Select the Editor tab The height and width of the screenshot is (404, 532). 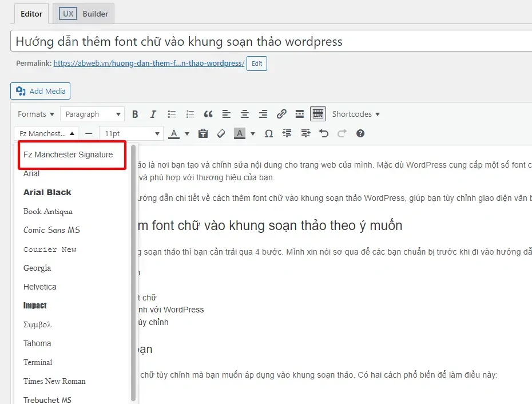tap(31, 14)
